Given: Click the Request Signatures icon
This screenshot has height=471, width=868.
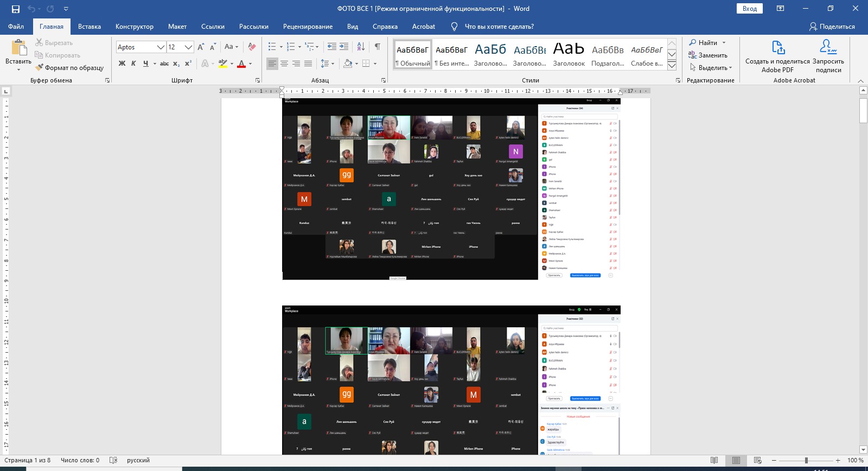Looking at the screenshot, I should (x=828, y=48).
